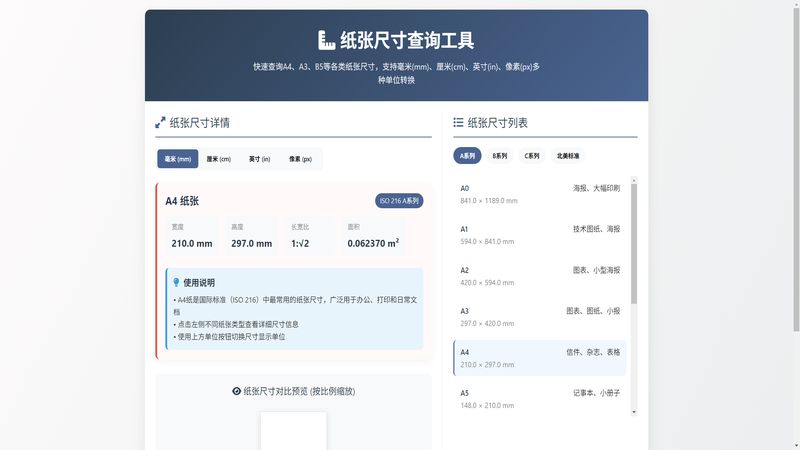Click the lightbulb icon next to 使用说明
Image resolution: width=800 pixels, height=450 pixels.
tap(176, 283)
